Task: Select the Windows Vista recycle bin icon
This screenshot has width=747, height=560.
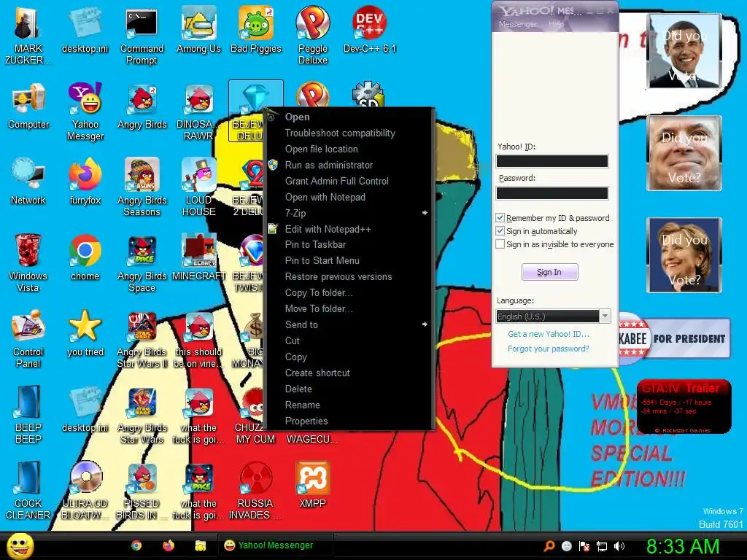Action: (x=28, y=264)
